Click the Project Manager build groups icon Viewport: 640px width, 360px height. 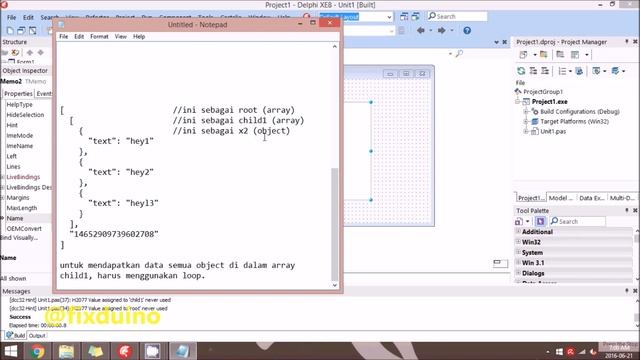(579, 71)
